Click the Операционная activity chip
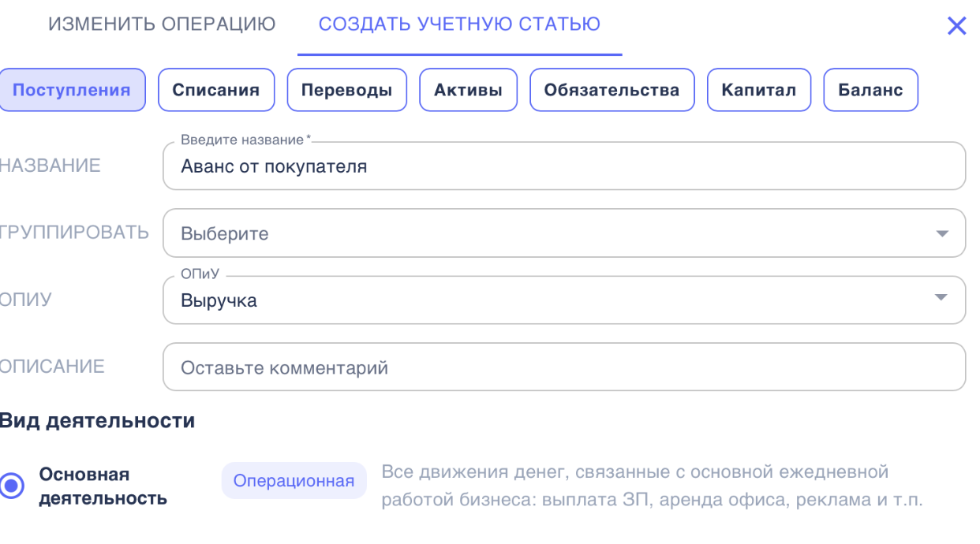Image resolution: width=980 pixels, height=544 pixels. (x=294, y=480)
